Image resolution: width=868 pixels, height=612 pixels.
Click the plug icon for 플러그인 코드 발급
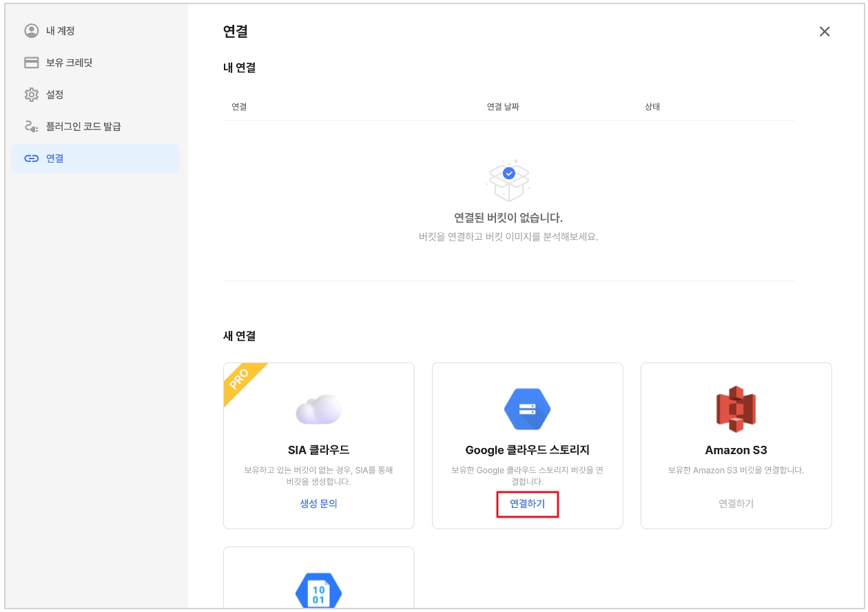31,127
